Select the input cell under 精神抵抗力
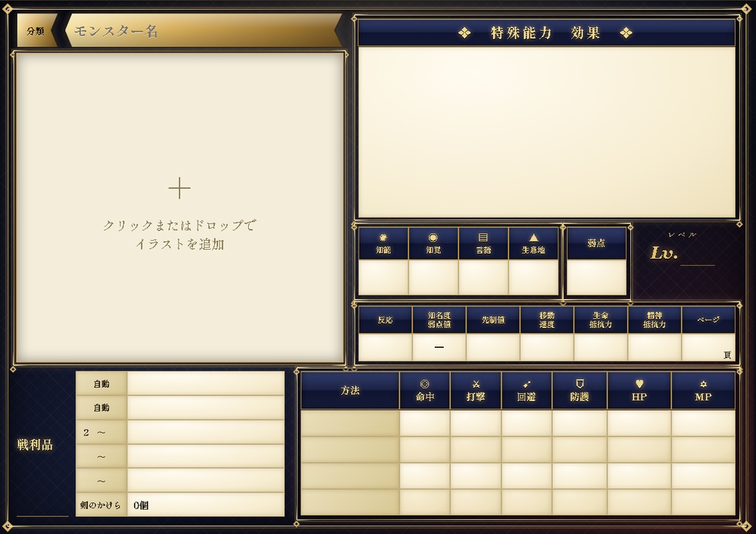This screenshot has width=756, height=534. click(654, 347)
